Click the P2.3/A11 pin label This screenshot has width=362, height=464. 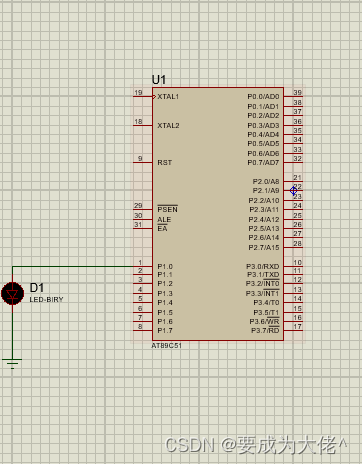pos(264,209)
